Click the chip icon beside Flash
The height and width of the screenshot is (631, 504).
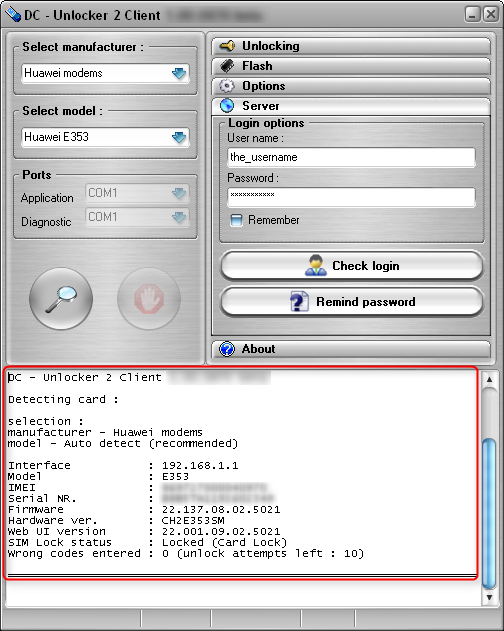click(x=227, y=66)
